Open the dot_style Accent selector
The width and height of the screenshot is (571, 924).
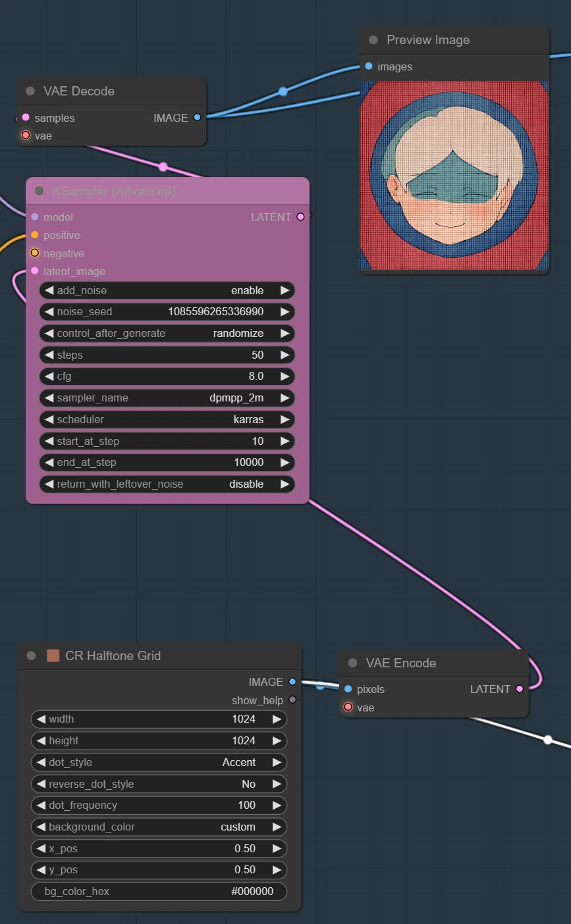159,762
